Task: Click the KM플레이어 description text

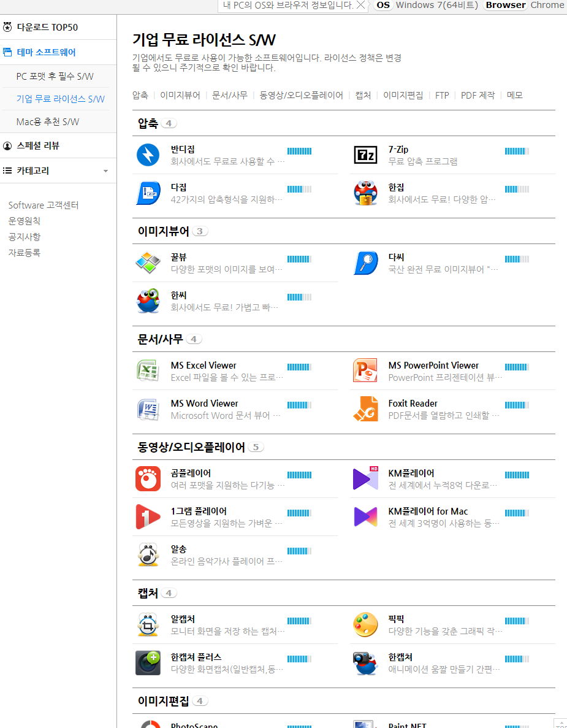Action: (443, 485)
